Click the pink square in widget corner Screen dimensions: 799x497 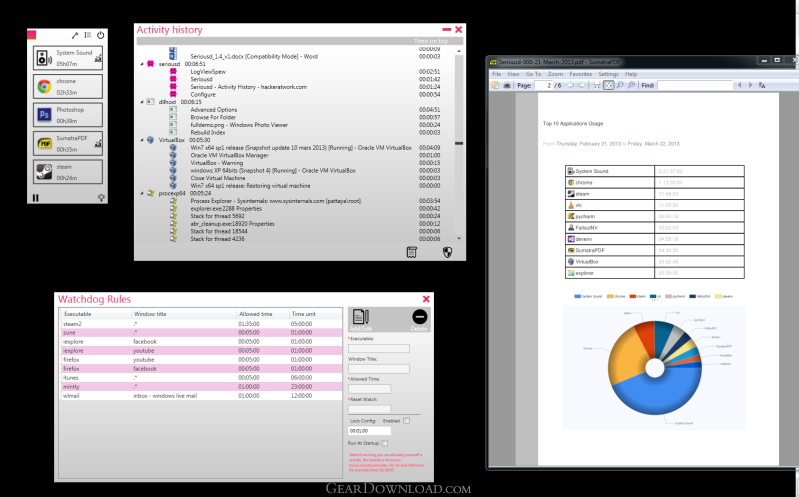32,35
